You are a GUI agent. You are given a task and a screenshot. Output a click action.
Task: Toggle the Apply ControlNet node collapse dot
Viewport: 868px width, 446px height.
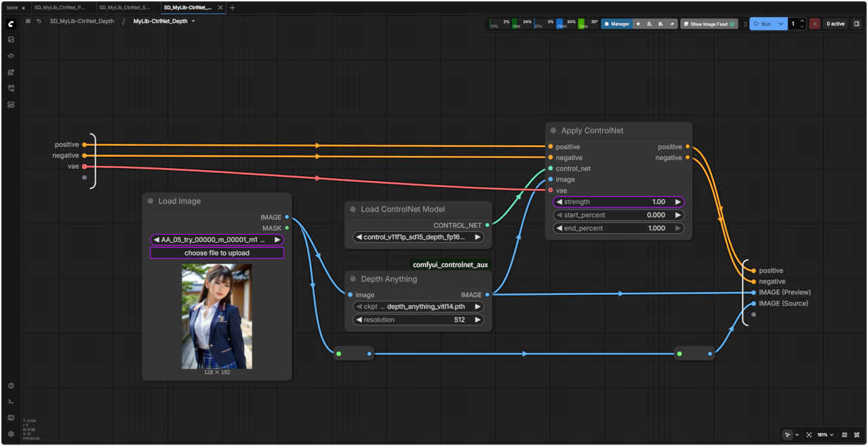tap(553, 131)
